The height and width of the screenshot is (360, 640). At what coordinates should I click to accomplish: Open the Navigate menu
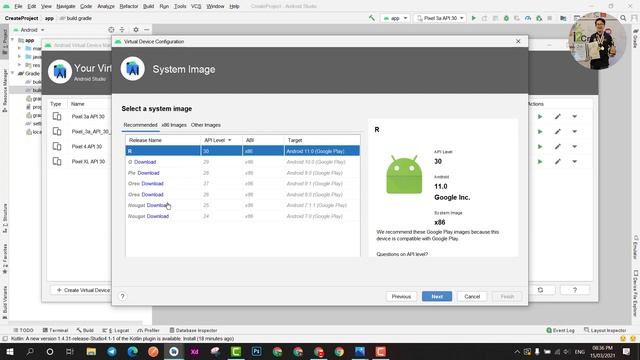[x=66, y=6]
